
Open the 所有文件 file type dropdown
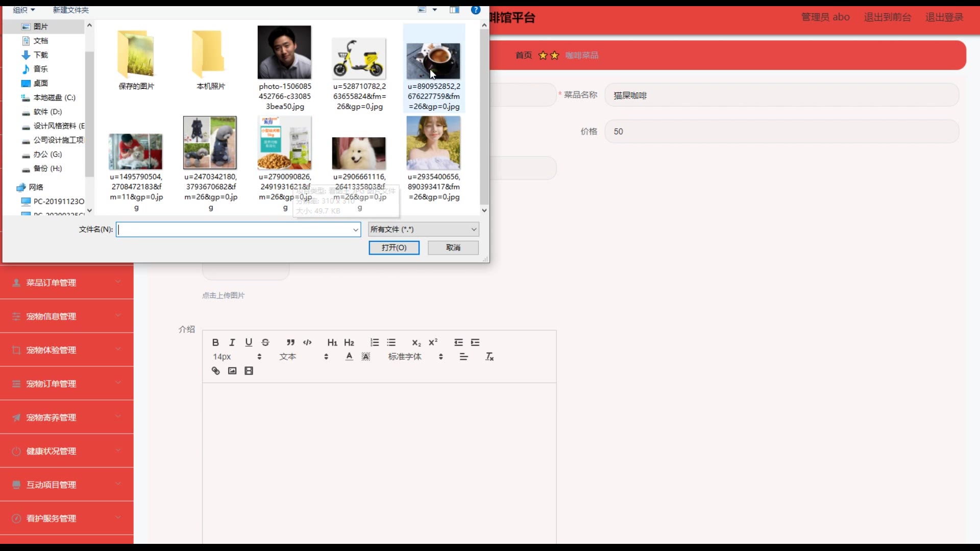pyautogui.click(x=423, y=230)
